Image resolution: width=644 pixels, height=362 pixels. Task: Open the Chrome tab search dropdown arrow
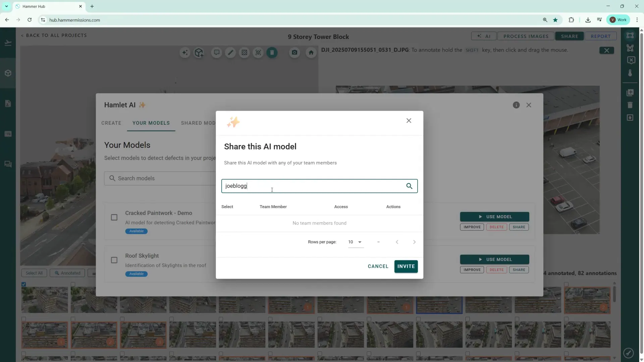[6, 6]
